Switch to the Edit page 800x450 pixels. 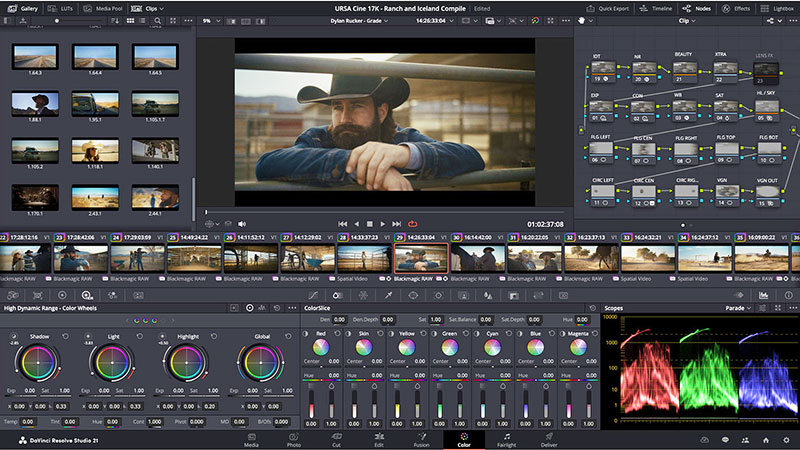(379, 440)
